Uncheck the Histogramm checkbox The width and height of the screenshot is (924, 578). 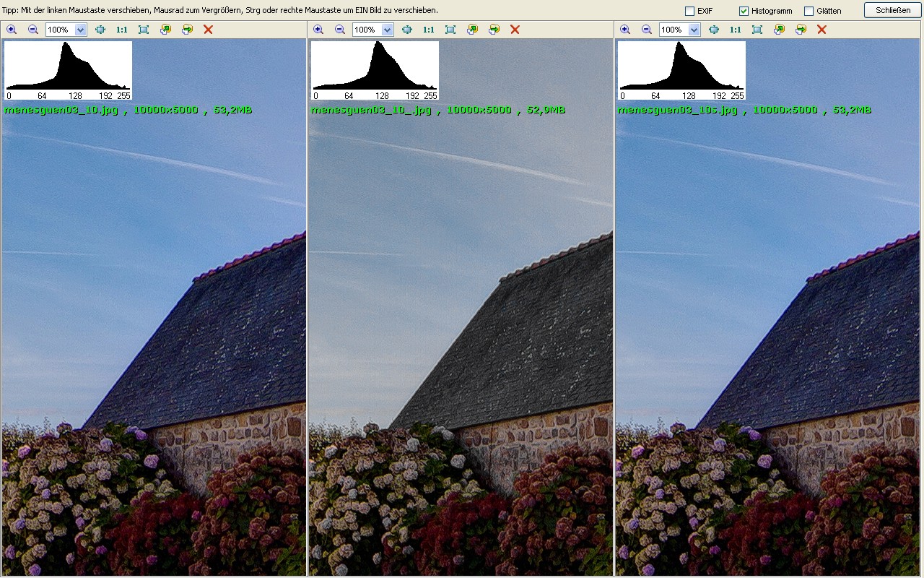(744, 11)
